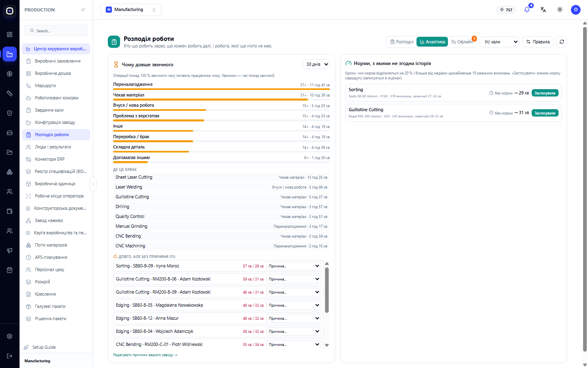Open settings gear in left rail
The width and height of the screenshot is (588, 368).
[9, 337]
